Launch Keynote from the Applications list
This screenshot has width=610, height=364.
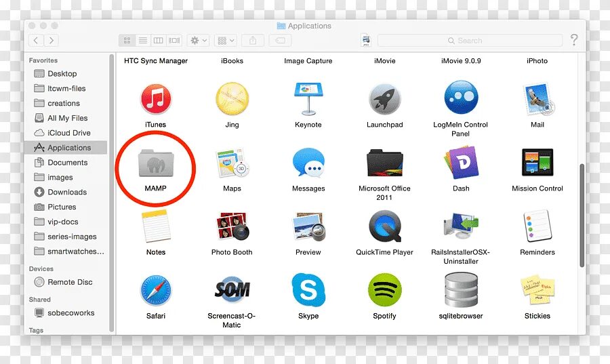(x=308, y=99)
